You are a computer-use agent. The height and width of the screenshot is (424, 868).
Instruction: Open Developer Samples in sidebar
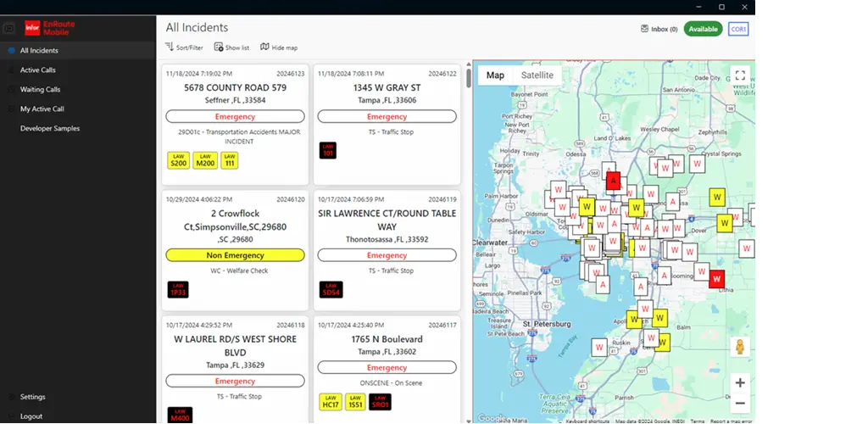click(77, 128)
